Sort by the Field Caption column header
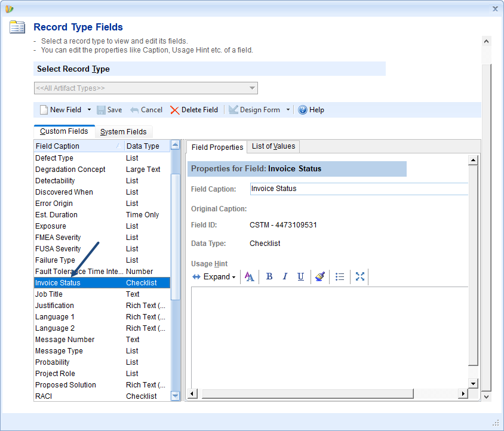 [79, 146]
